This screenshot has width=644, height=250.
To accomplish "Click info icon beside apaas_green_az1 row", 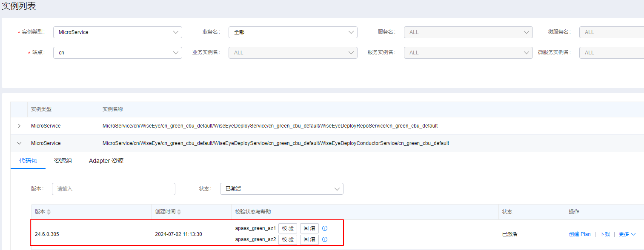I will [x=325, y=228].
